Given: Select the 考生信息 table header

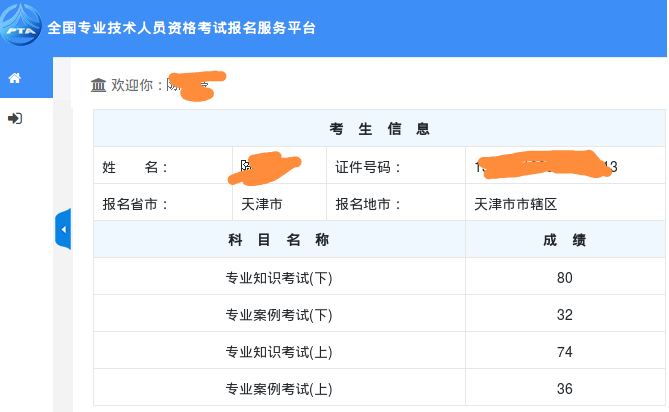Looking at the screenshot, I should pyautogui.click(x=379, y=128).
